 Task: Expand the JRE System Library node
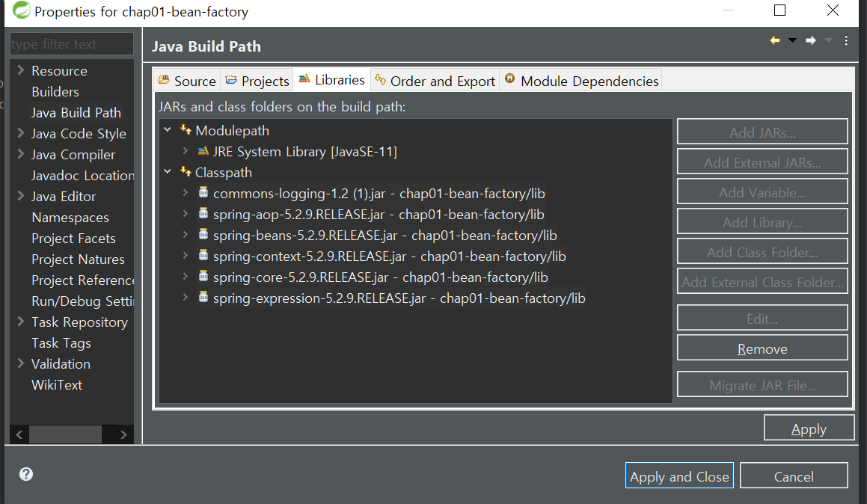coord(186,151)
